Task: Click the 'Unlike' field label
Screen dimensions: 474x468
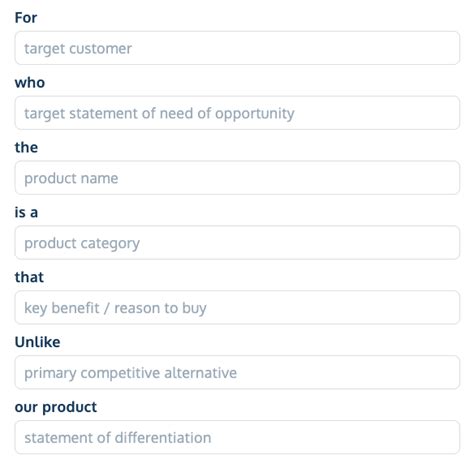Action: (37, 342)
